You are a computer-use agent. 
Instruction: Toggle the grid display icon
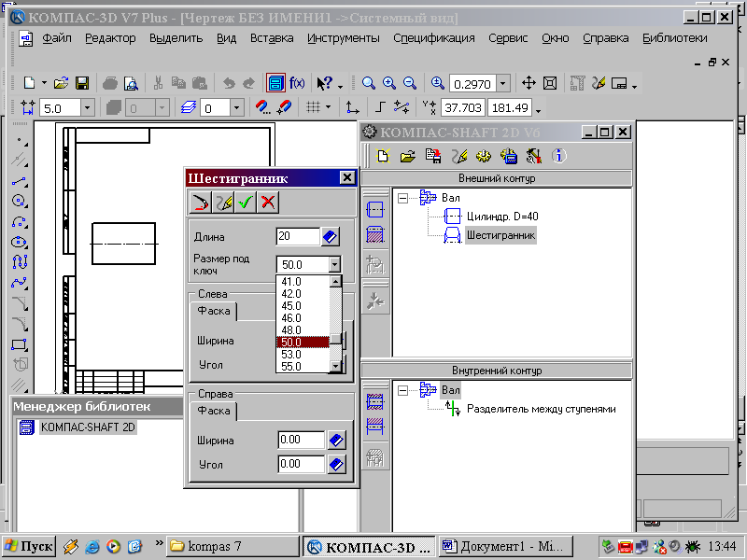tap(313, 107)
